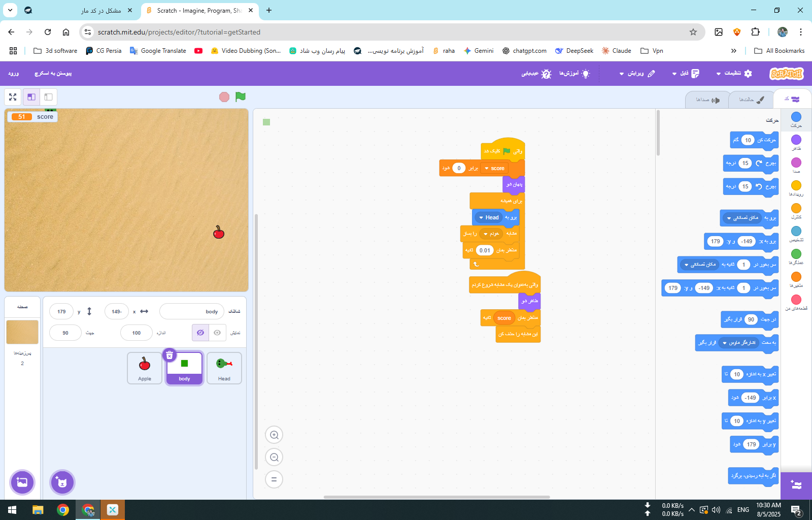812x520 pixels.
Task: Click the green flag to run project
Action: (x=241, y=96)
